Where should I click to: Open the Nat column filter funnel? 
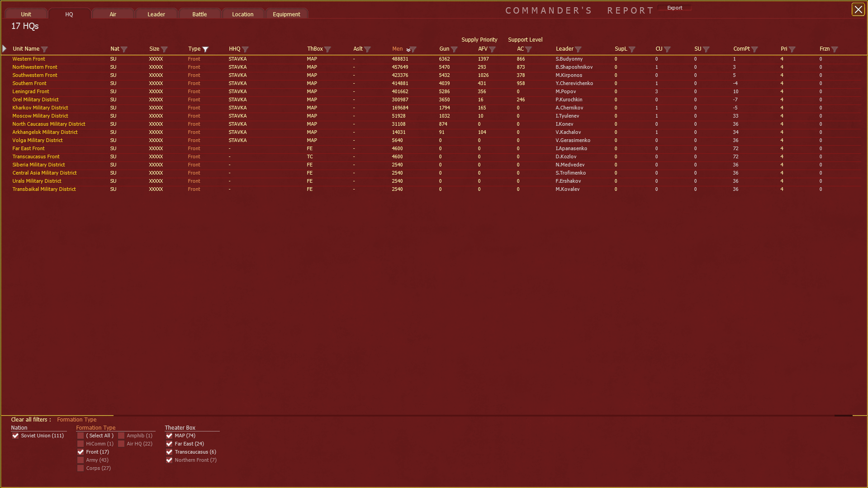click(x=124, y=49)
